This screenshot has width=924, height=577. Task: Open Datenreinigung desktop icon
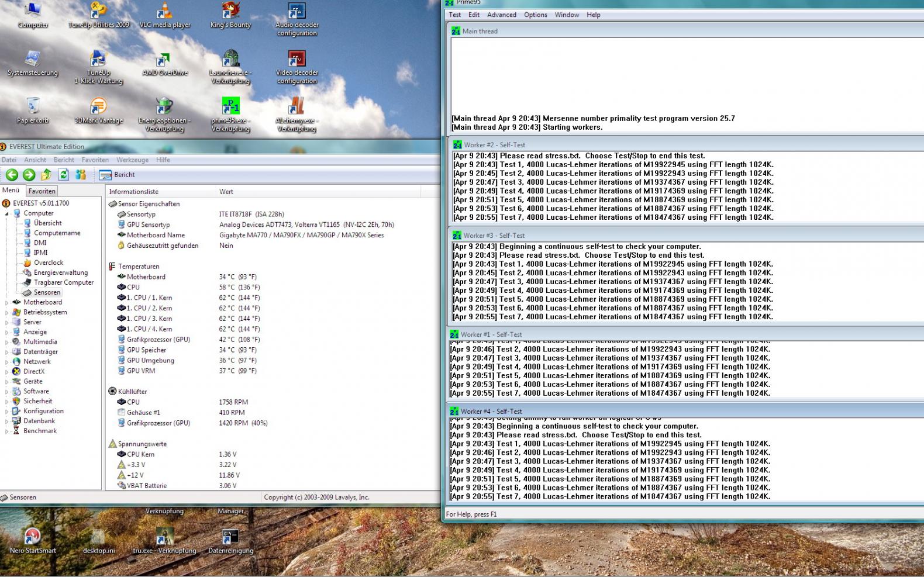(230, 541)
